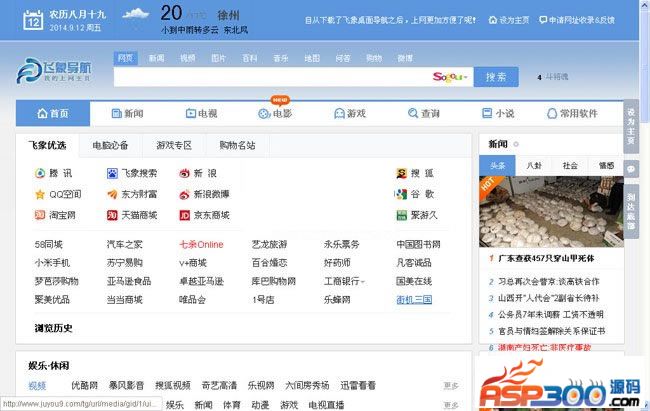Click the 飞象导航 logo

click(54, 71)
